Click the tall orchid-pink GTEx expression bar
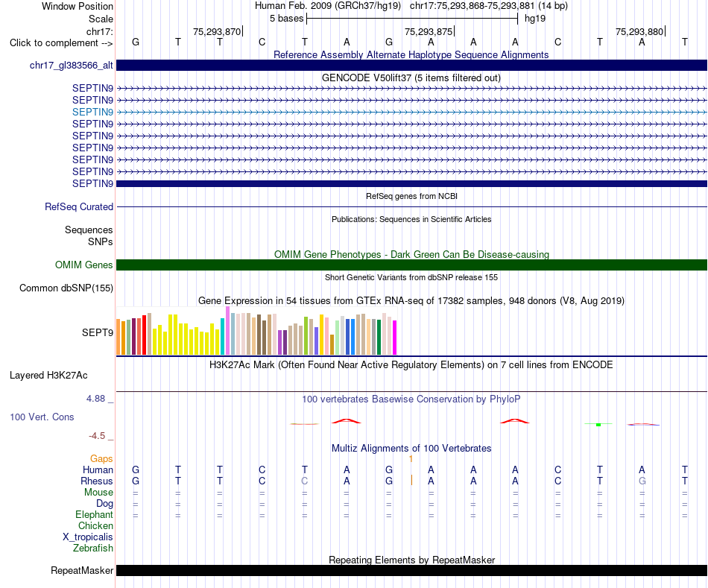Viewport: 708px width, 588px height. coord(228,331)
